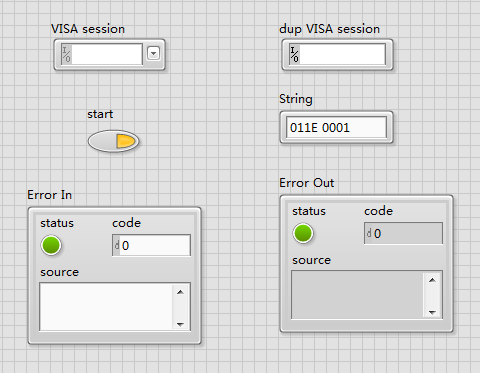Image resolution: width=480 pixels, height=373 pixels.
Task: Open the VISA session dropdown arrow
Action: (x=153, y=53)
